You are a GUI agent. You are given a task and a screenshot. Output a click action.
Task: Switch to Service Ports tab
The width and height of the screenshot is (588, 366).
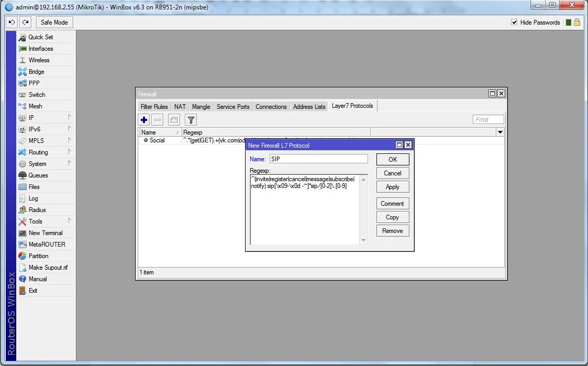[233, 106]
